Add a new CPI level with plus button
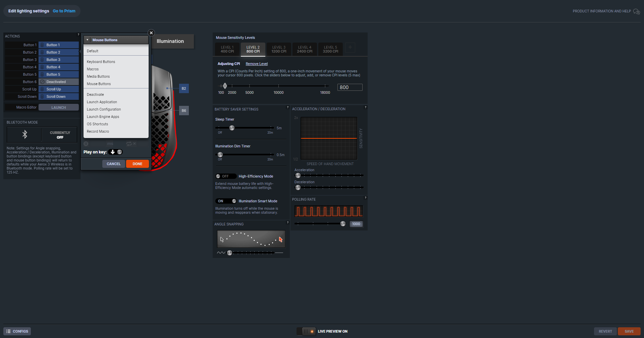The width and height of the screenshot is (644, 338). point(350,48)
